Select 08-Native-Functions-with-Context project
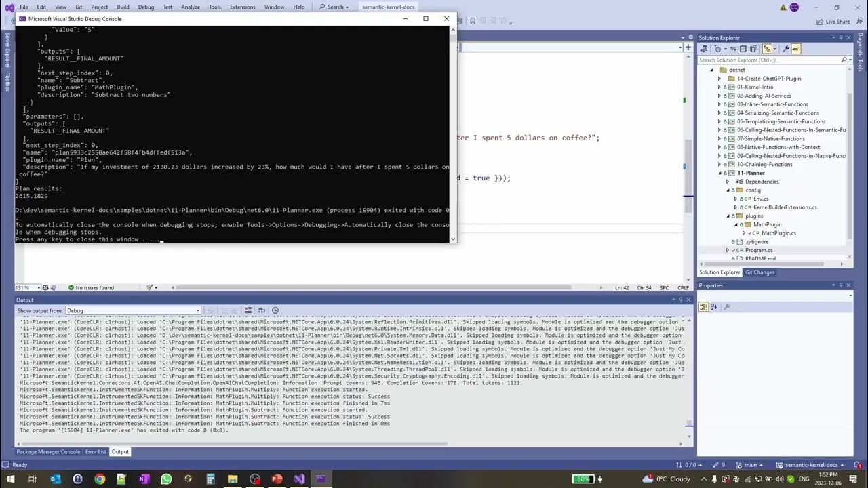This screenshot has width=868, height=488. point(778,147)
